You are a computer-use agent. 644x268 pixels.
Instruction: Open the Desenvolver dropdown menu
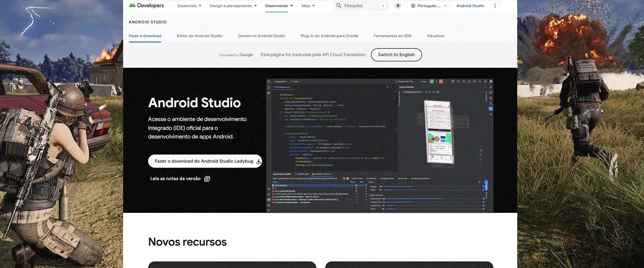279,6
